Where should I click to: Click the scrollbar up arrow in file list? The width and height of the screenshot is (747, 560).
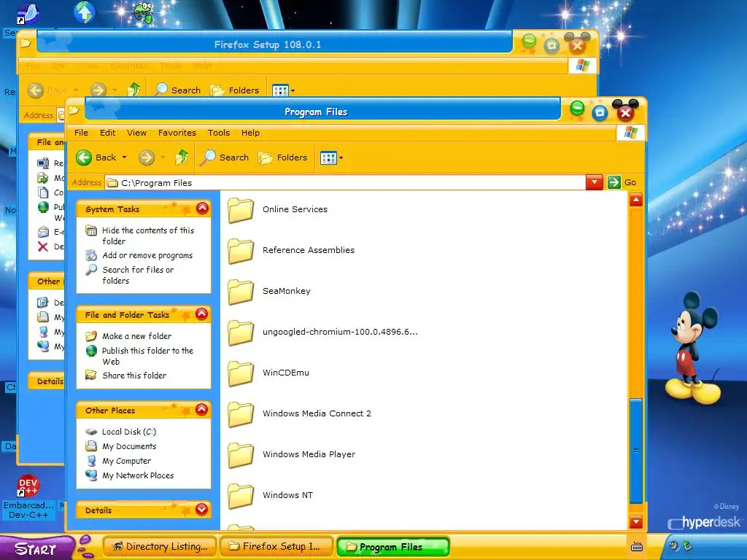636,200
